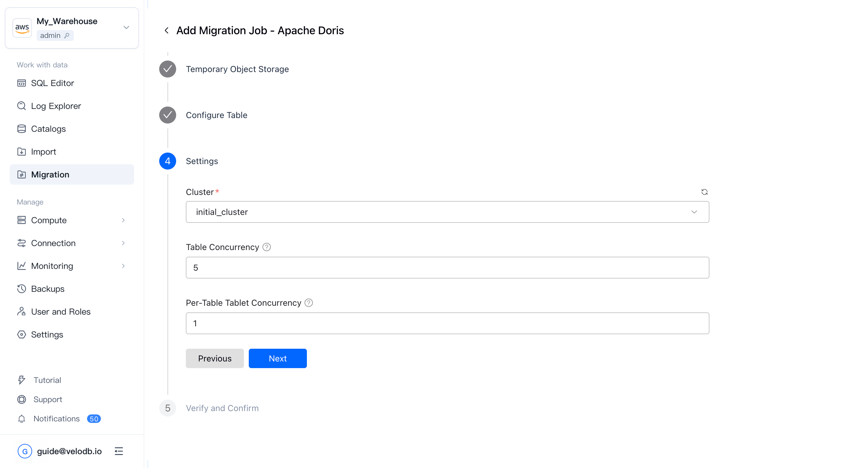Select the Configure Table step

click(216, 115)
